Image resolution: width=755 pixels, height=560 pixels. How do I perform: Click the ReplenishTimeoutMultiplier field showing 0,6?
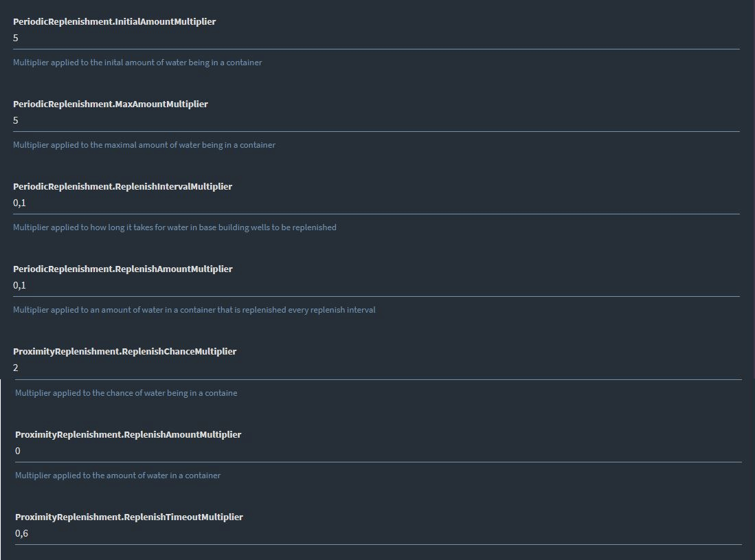[x=378, y=534]
